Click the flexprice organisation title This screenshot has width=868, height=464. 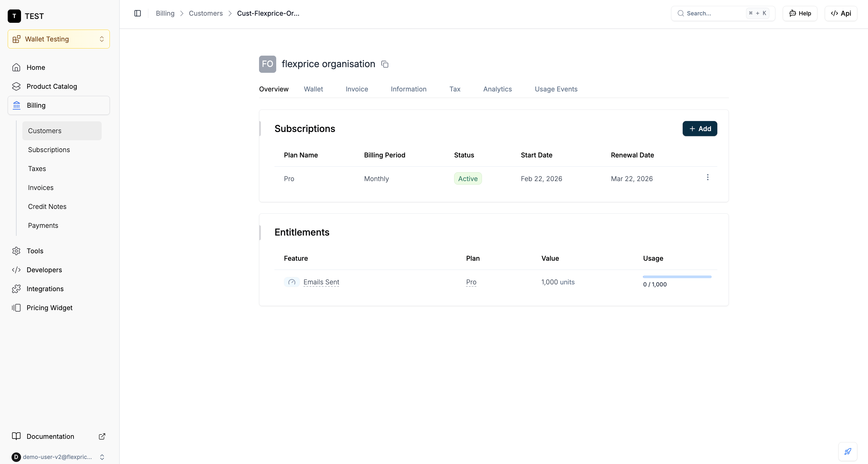click(x=328, y=64)
